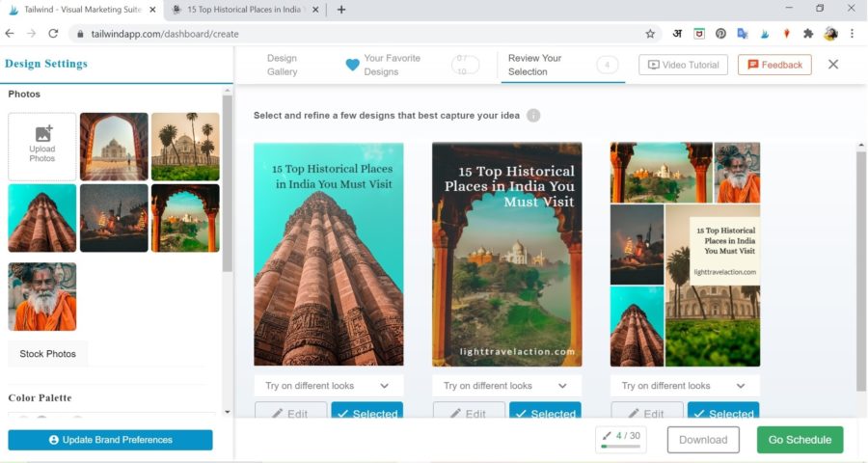Click the address bar URL
The height and width of the screenshot is (463, 868).
click(x=165, y=34)
